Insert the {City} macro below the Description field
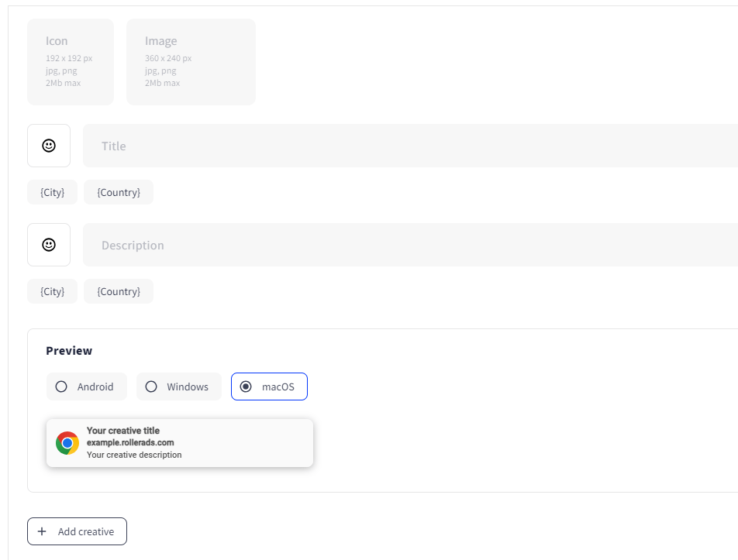The height and width of the screenshot is (560, 738). (53, 291)
